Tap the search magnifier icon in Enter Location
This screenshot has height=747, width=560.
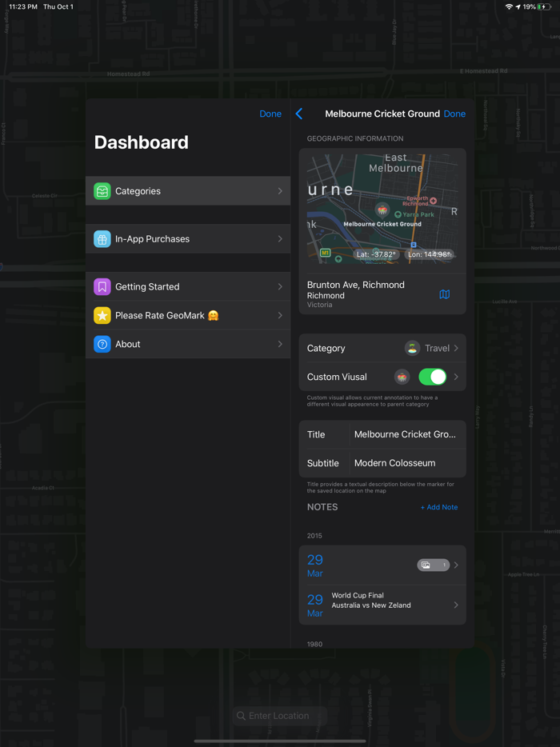pos(241,716)
